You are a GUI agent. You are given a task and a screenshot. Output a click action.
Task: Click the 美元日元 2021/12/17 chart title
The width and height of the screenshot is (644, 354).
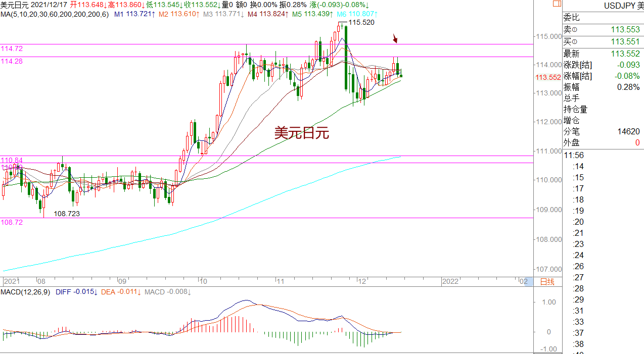33,5
